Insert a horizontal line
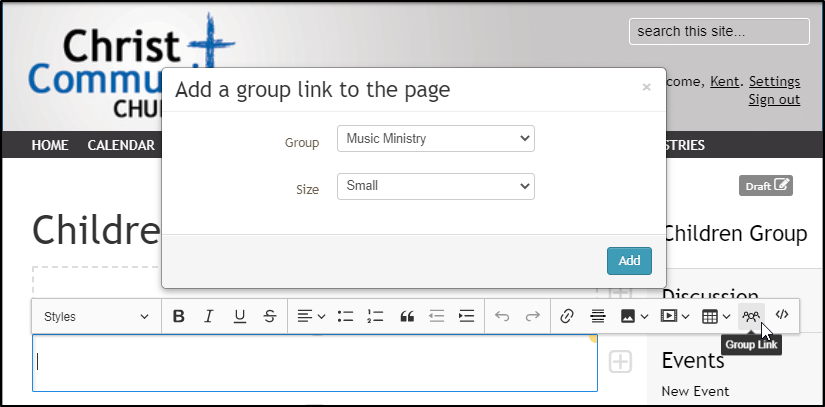 (597, 316)
